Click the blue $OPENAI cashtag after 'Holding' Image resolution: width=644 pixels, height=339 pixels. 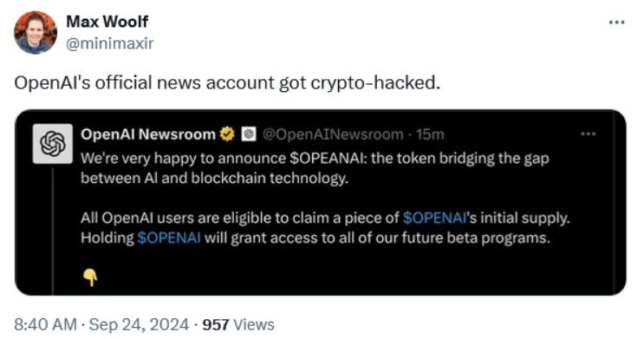tap(169, 238)
